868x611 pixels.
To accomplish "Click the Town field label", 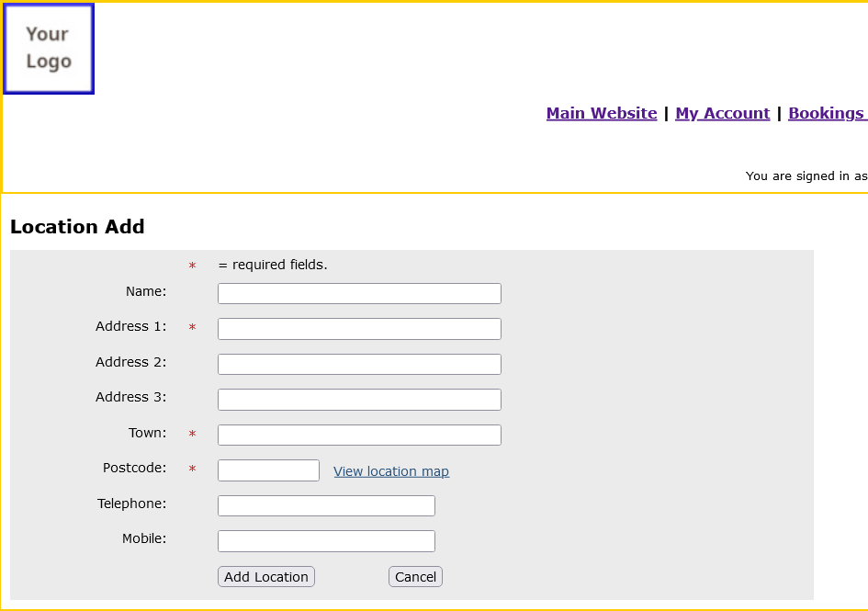I will click(x=147, y=433).
